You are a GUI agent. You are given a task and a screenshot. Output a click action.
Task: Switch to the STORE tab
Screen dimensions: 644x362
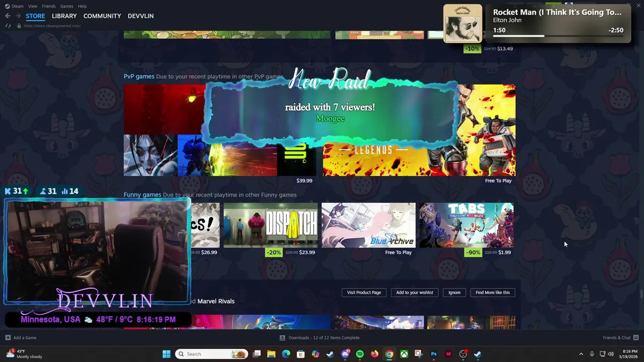coord(35,16)
